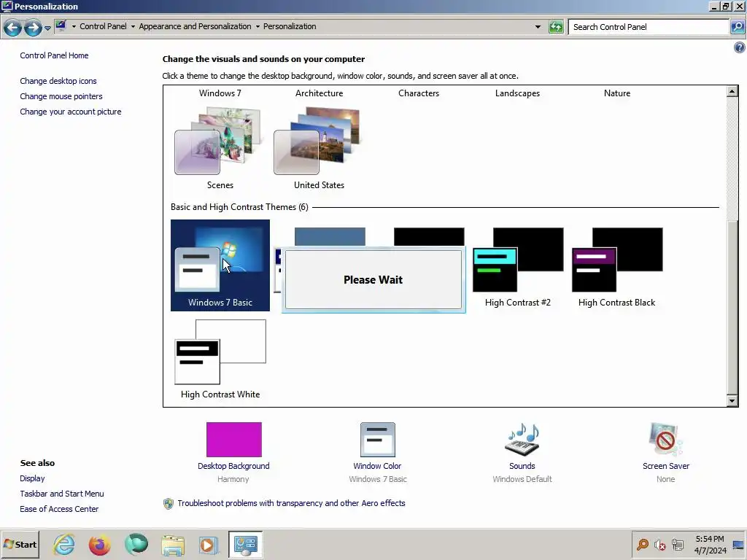The width and height of the screenshot is (747, 560).
Task: Click the Personalization breadcrumb
Action: 290,26
